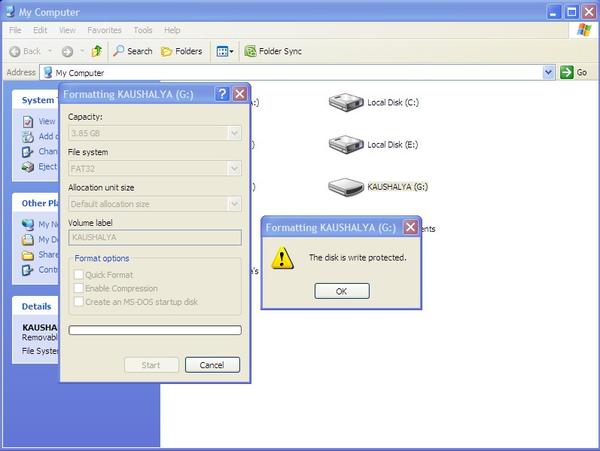Maximize the My Computer window
Viewport: 600px width, 451px height.
(571, 12)
